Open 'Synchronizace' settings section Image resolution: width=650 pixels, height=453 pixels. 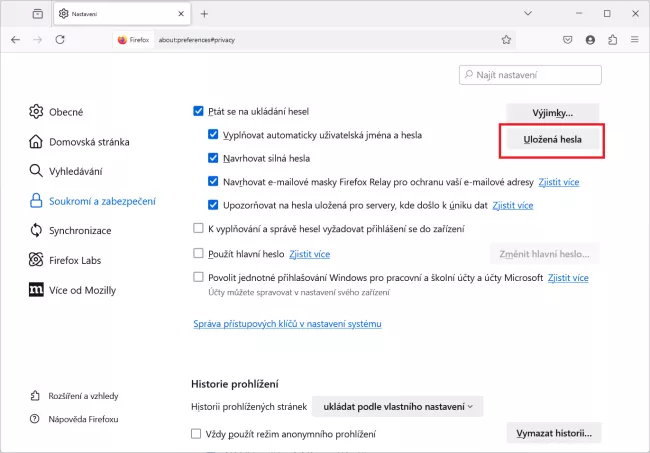(80, 230)
